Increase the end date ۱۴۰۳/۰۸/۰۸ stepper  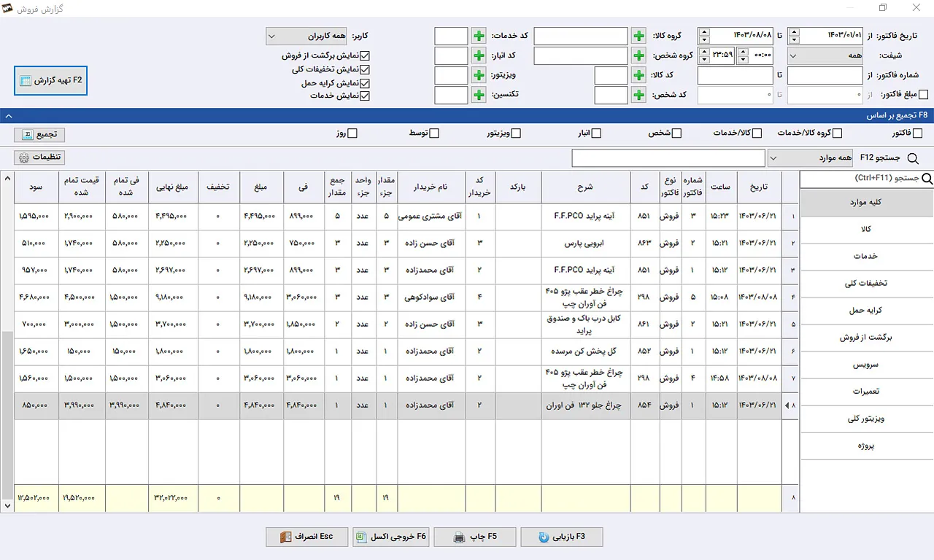[x=704, y=32]
